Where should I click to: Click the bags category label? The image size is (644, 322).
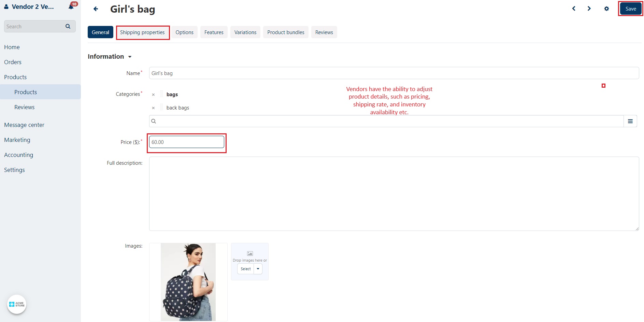[x=172, y=94]
